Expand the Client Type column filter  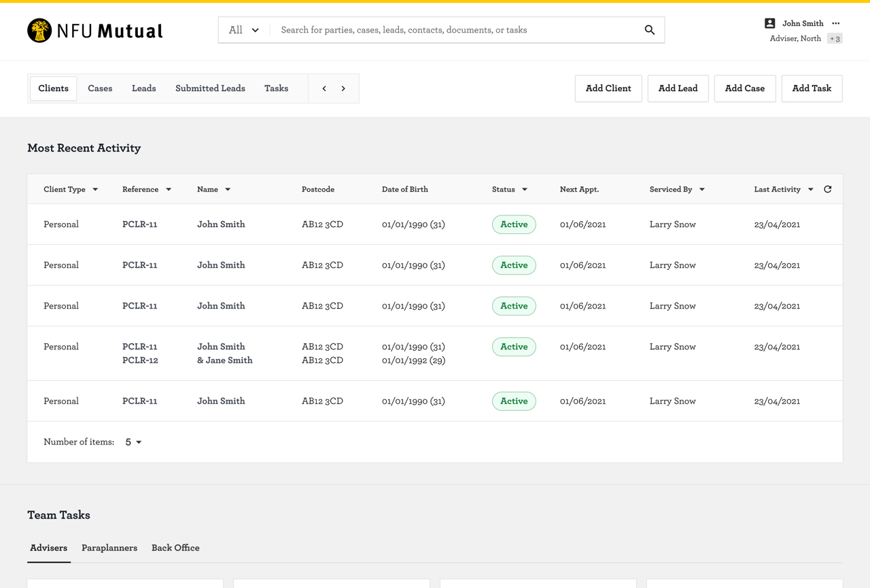[95, 190]
